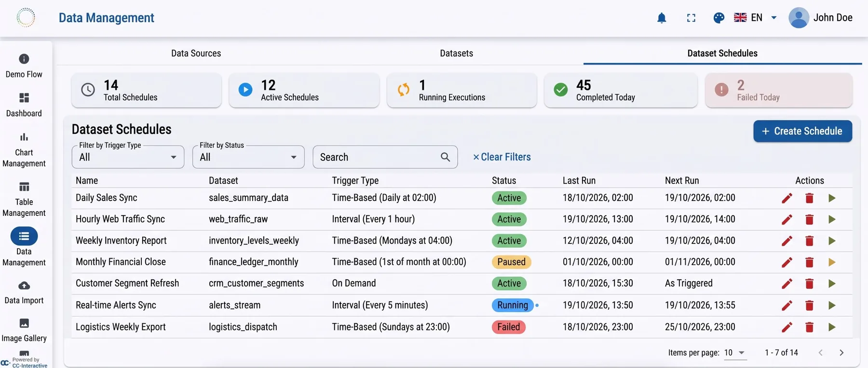Select Data Management in sidebar
This screenshot has width=868, height=368.
24,247
